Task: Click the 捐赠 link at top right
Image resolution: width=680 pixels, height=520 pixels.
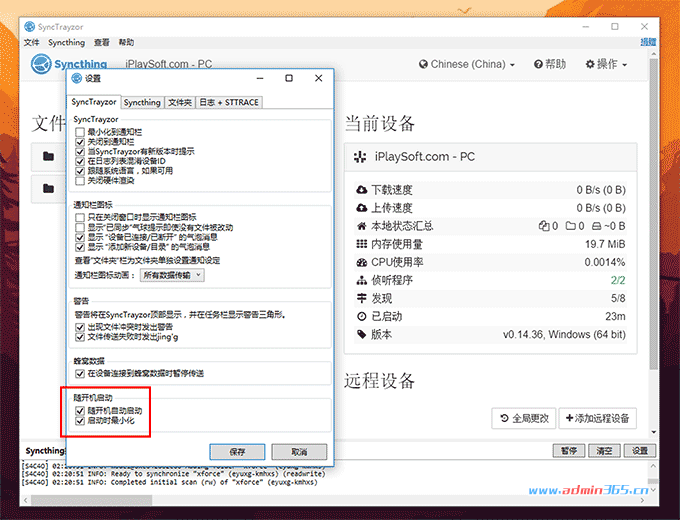Action: pos(648,42)
